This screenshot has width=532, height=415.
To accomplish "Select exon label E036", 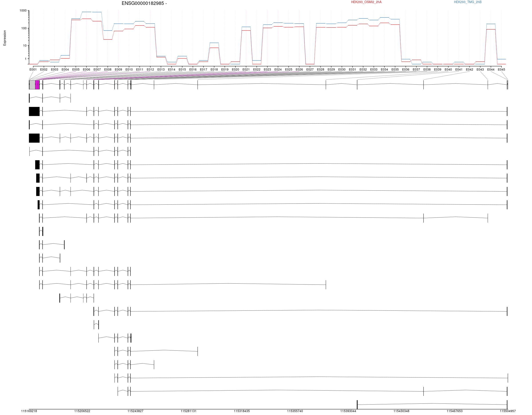I will pyautogui.click(x=406, y=69).
